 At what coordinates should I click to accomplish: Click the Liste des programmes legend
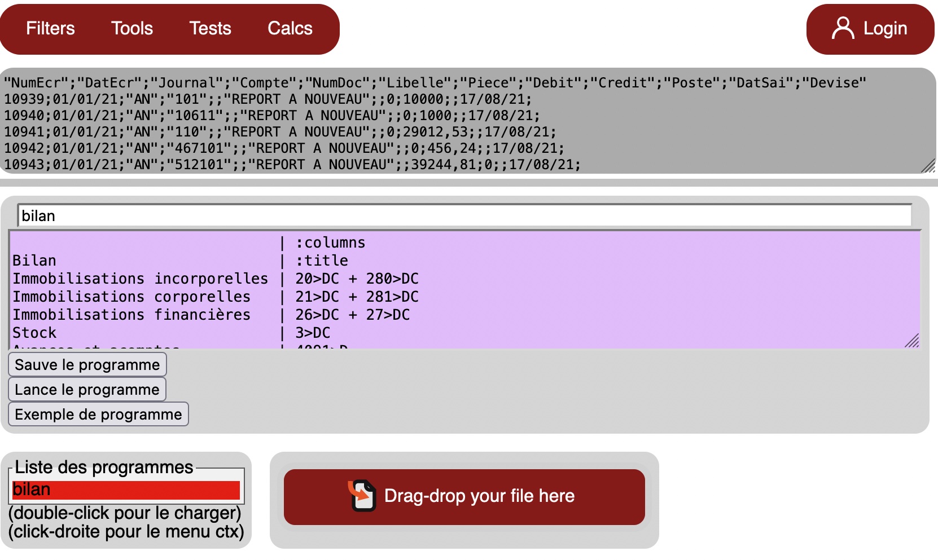click(x=104, y=467)
